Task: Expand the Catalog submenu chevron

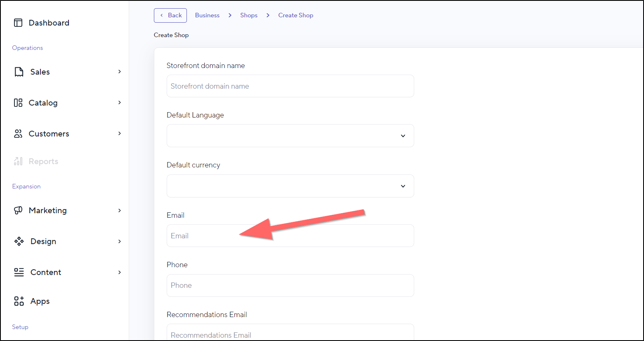Action: point(120,103)
